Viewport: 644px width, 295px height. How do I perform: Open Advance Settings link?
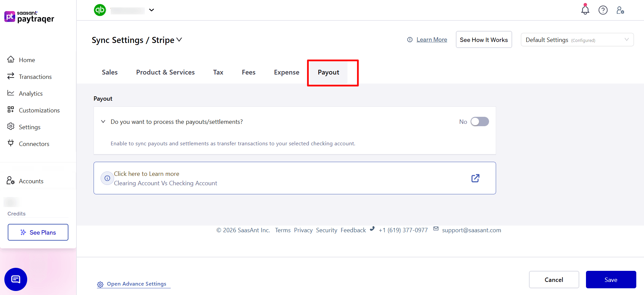(x=137, y=284)
